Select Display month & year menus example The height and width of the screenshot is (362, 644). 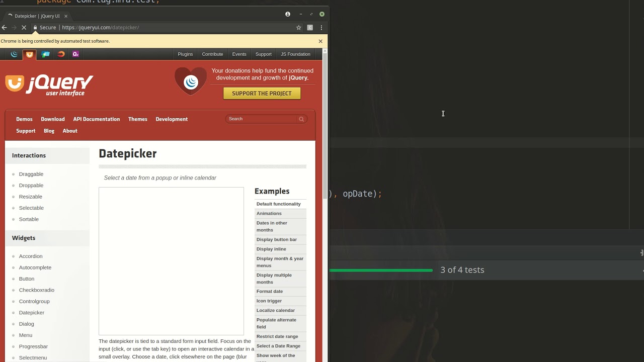pyautogui.click(x=280, y=262)
